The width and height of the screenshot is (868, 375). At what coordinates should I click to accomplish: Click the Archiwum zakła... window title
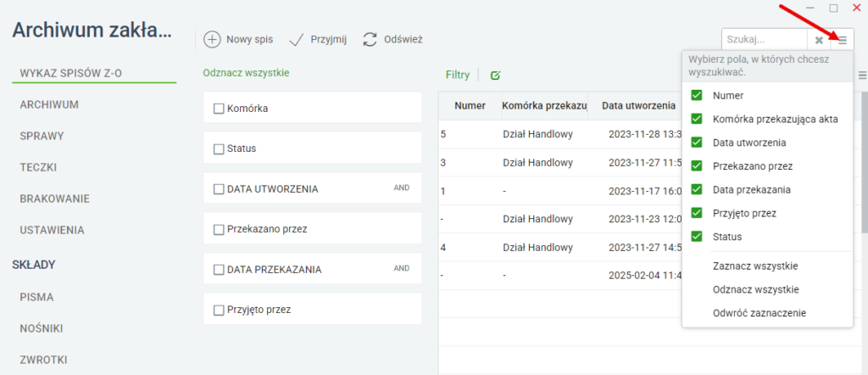[92, 31]
